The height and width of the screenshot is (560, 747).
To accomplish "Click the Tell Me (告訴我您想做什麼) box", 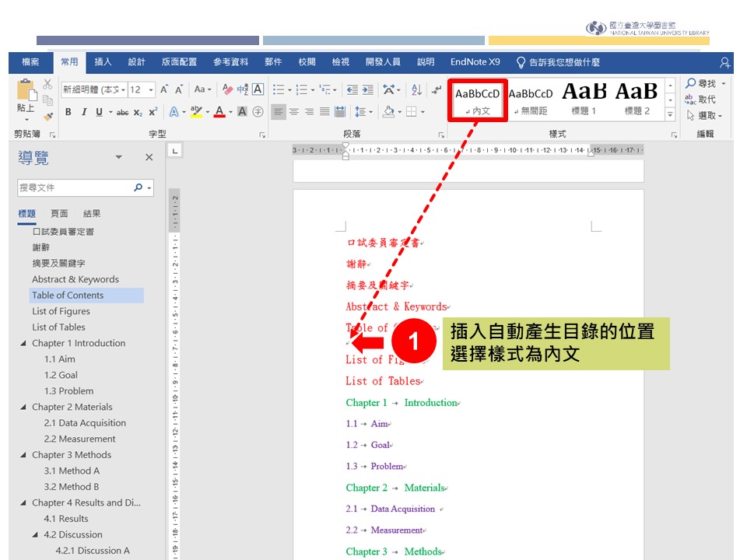I will (x=558, y=62).
